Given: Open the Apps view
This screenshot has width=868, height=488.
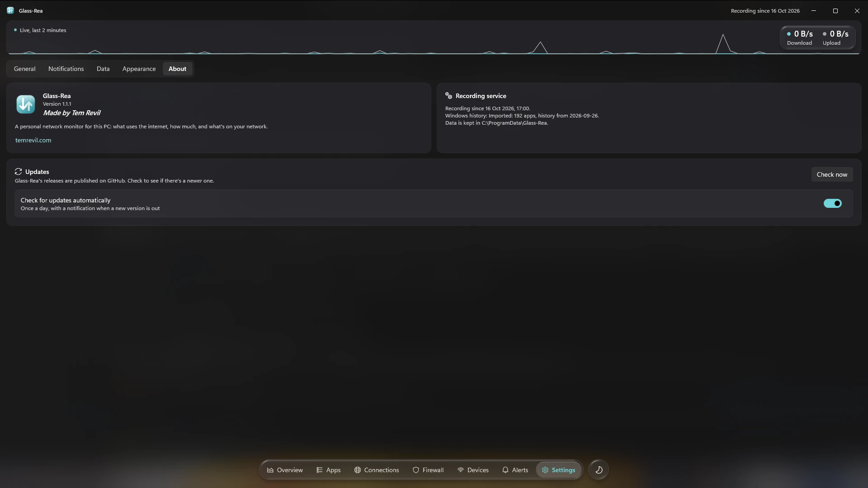Looking at the screenshot, I should [x=328, y=470].
